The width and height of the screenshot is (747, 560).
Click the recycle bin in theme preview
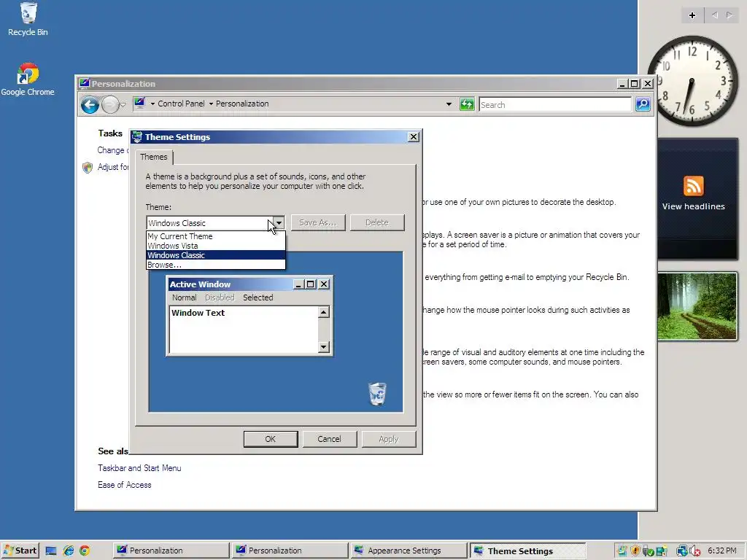[x=377, y=393]
